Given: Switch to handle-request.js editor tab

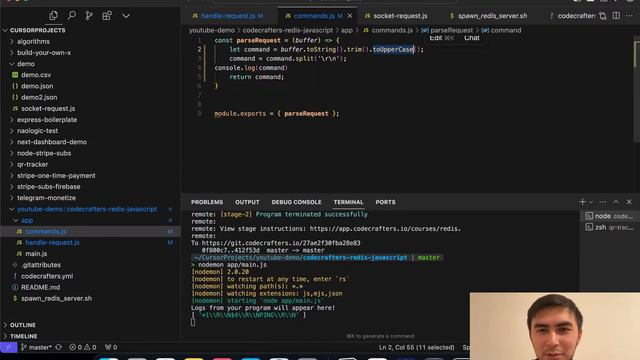Looking at the screenshot, I should point(228,16).
